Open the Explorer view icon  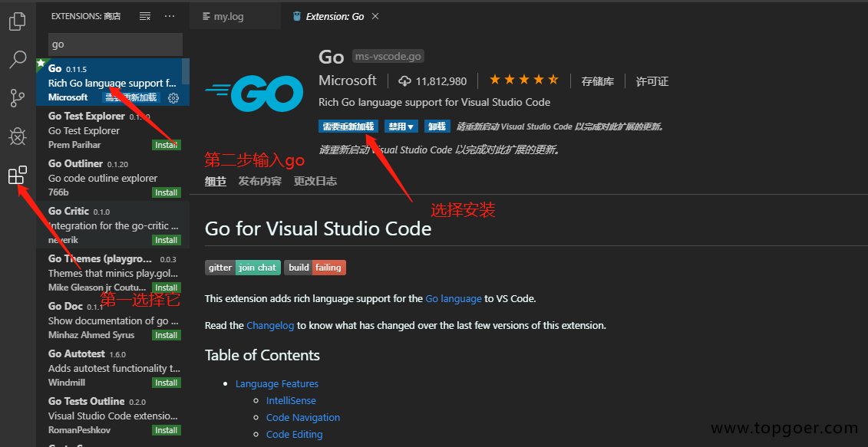click(17, 21)
